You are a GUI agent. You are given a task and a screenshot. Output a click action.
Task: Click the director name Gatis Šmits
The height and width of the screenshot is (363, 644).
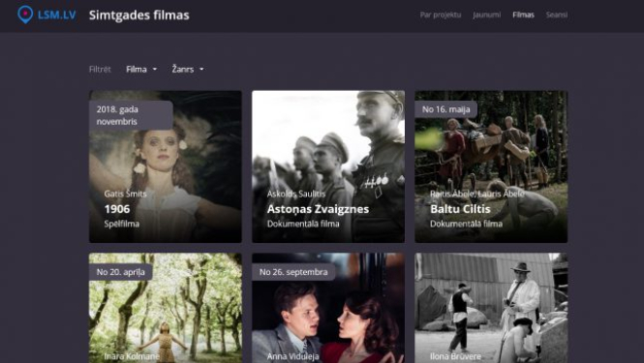125,194
